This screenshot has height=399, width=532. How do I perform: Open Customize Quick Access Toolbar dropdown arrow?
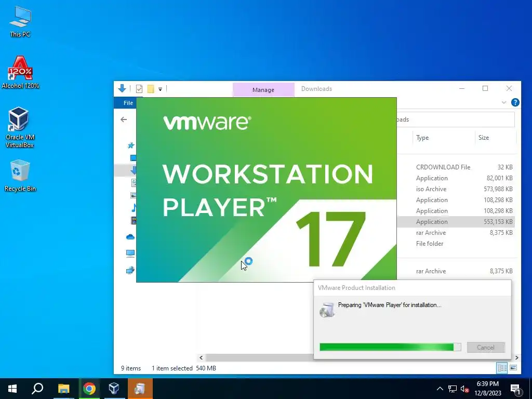click(x=160, y=89)
